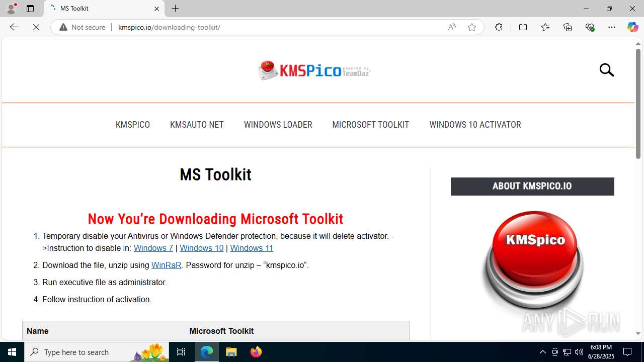Activate Read aloud icon
The image size is (644, 362).
click(452, 27)
